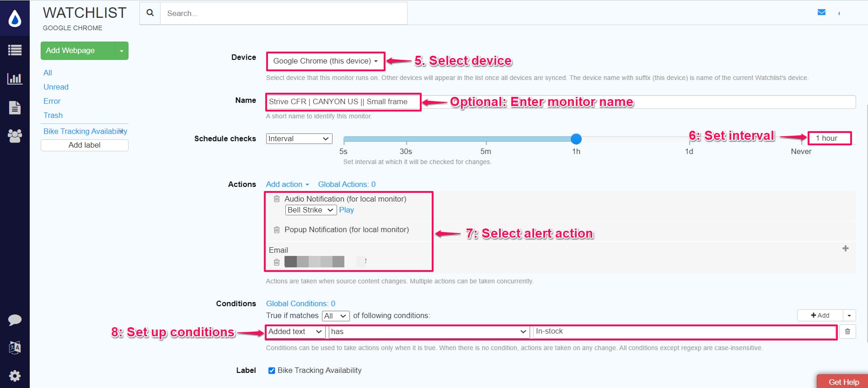Image resolution: width=868 pixels, height=388 pixels.
Task: Open the bar chart statistics icon
Action: (x=15, y=79)
